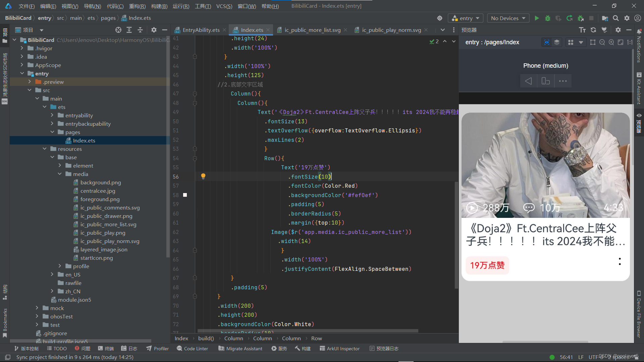This screenshot has width=644, height=362.
Task: Open the search everywhere magnifier
Action: coord(616,18)
